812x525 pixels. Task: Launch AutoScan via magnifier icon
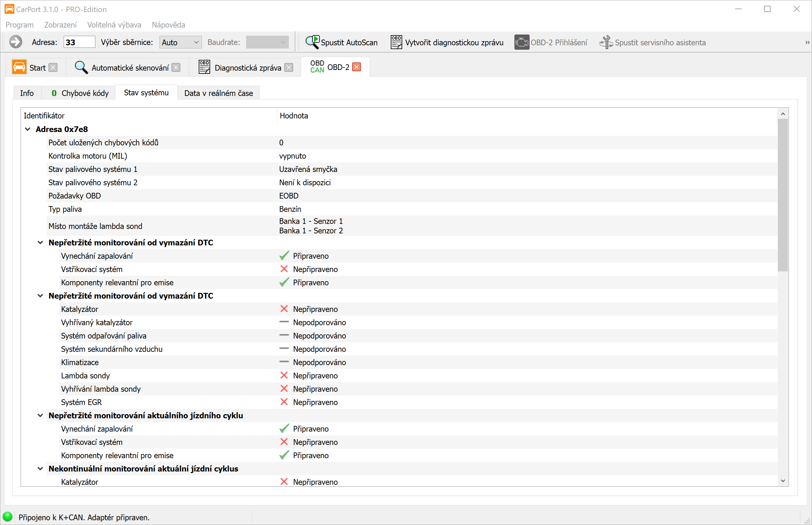coord(312,42)
